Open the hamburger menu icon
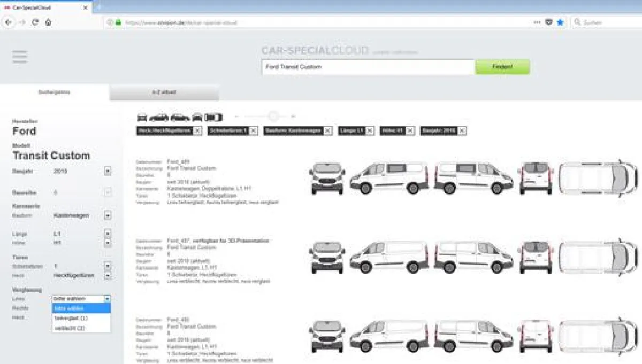 click(x=20, y=57)
